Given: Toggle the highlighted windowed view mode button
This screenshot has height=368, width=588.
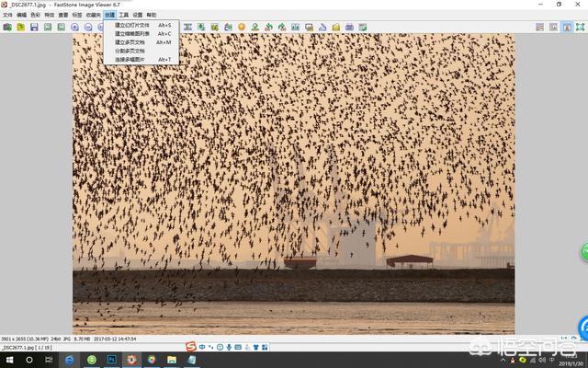Looking at the screenshot, I should 567,28.
